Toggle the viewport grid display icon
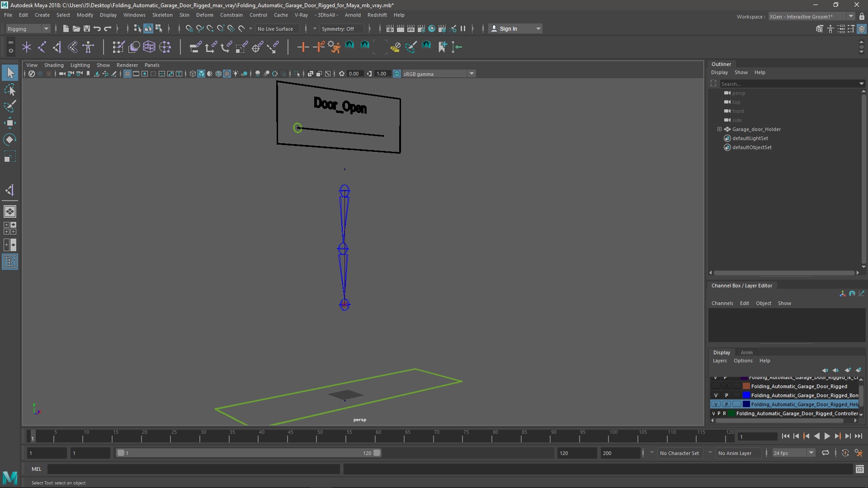The width and height of the screenshot is (868, 488). coord(127,74)
